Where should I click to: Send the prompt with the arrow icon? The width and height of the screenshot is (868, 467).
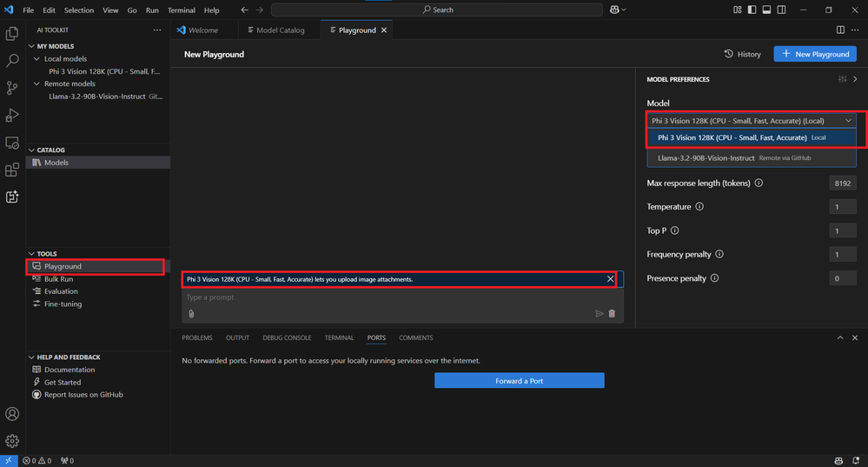point(599,314)
